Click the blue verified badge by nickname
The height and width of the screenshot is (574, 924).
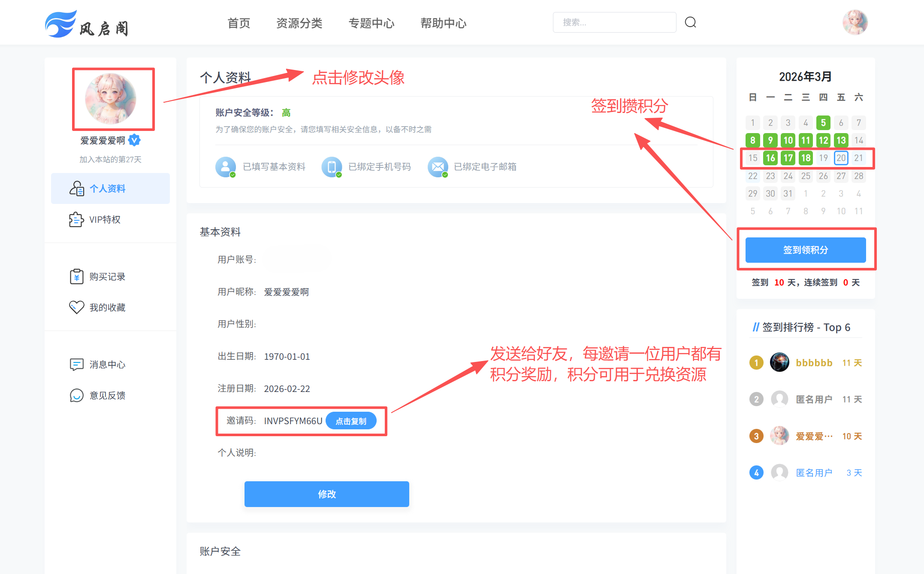(x=135, y=140)
